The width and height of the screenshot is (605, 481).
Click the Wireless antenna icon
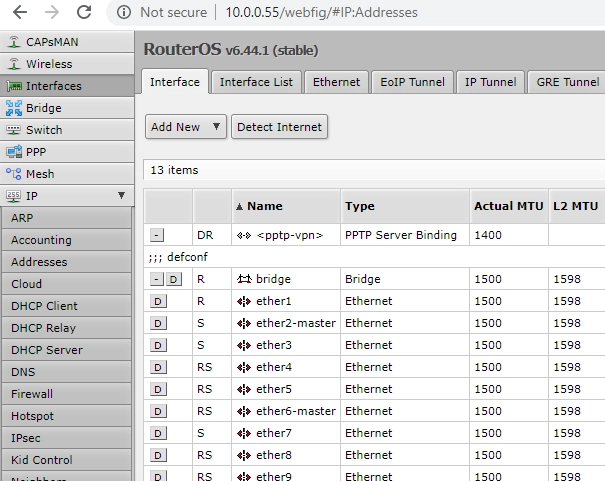[x=14, y=64]
